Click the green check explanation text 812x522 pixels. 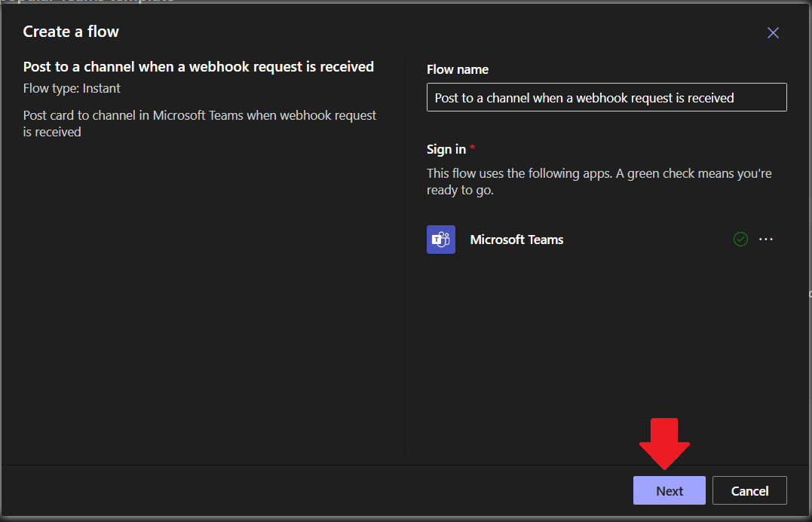coord(599,182)
